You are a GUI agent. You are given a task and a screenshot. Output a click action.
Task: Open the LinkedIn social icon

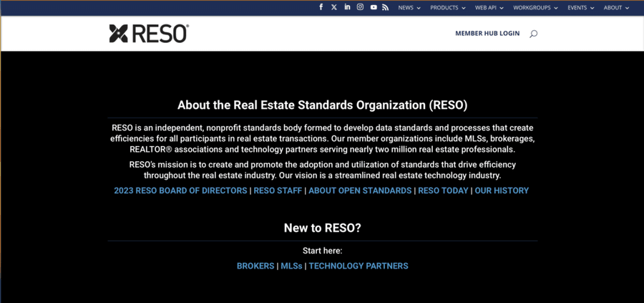[347, 7]
